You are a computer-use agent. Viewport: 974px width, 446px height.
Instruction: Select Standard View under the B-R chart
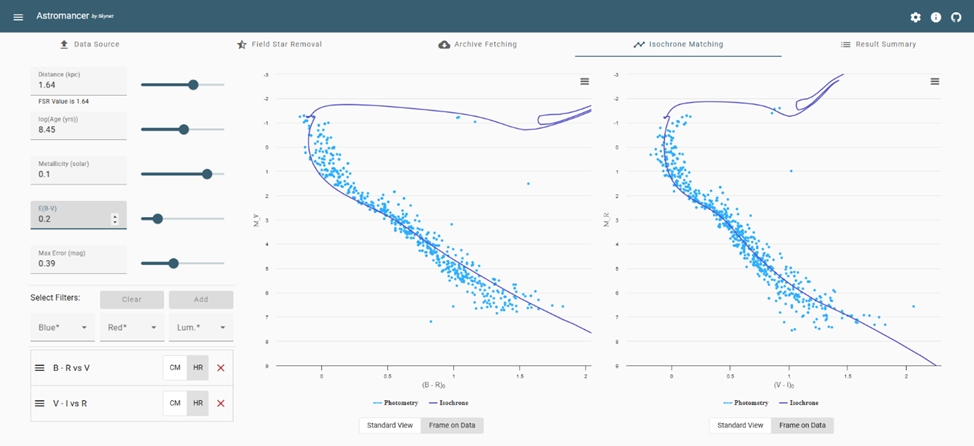pos(390,426)
